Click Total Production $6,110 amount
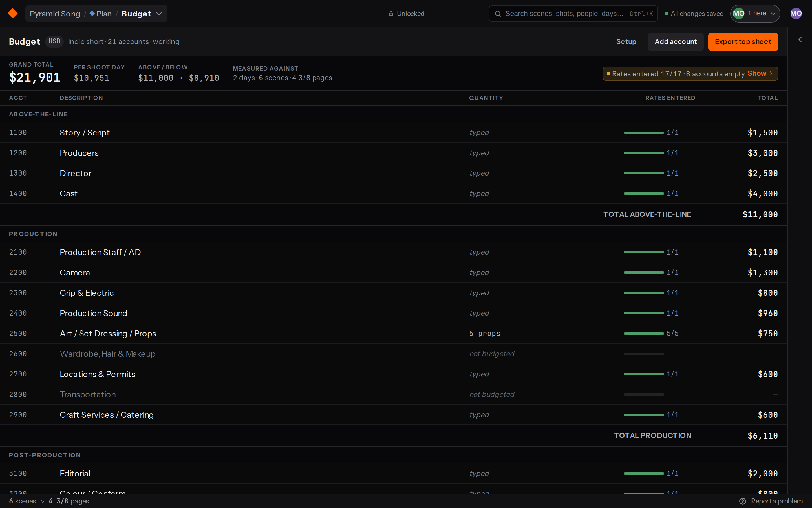Screen dimensions: 812x508 [x=762, y=435]
